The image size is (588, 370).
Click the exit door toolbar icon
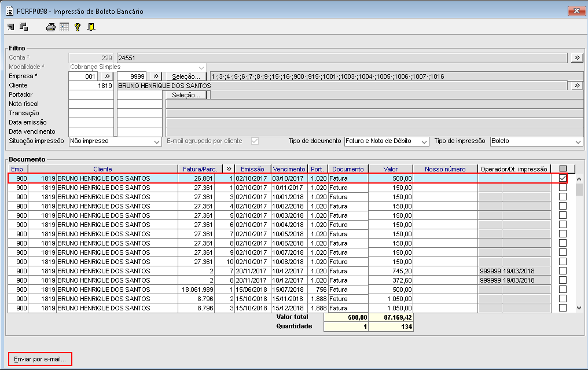(x=91, y=27)
